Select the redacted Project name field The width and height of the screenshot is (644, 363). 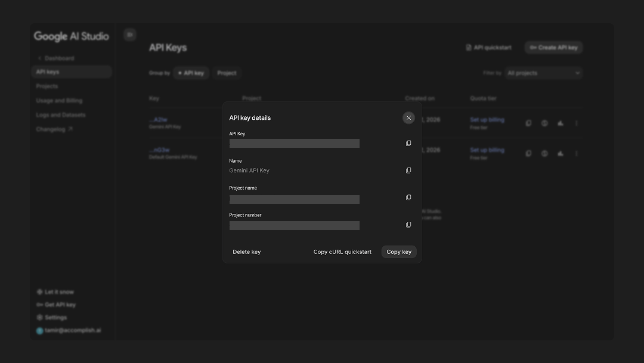coord(294,199)
